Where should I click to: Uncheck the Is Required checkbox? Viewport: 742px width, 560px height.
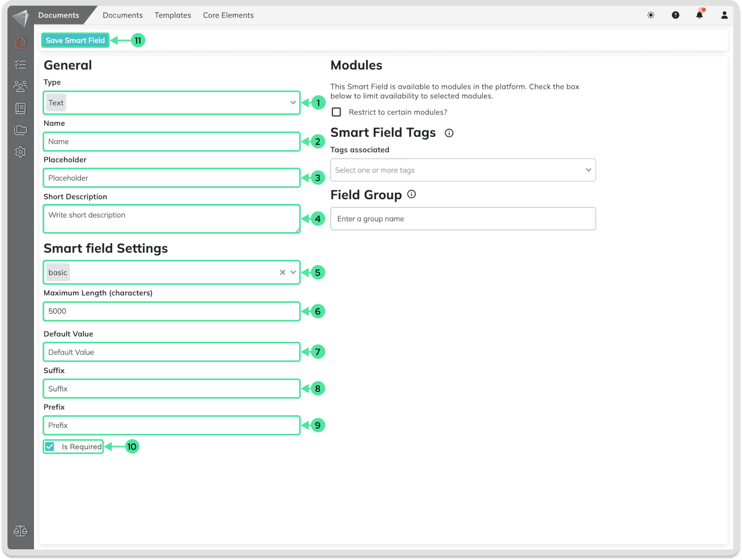[x=50, y=447]
